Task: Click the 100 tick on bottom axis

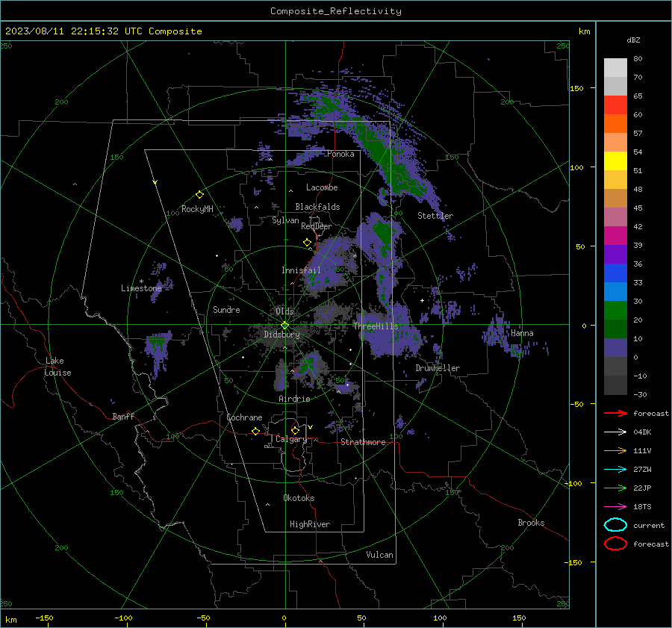Action: tap(440, 618)
